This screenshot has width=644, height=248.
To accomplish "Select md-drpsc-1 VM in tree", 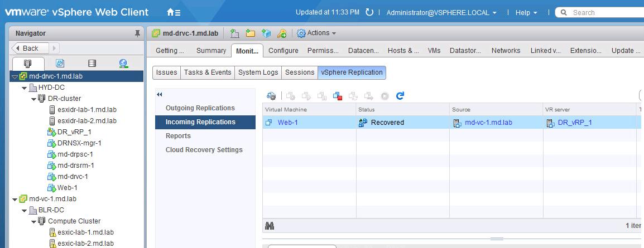I will click(75, 154).
